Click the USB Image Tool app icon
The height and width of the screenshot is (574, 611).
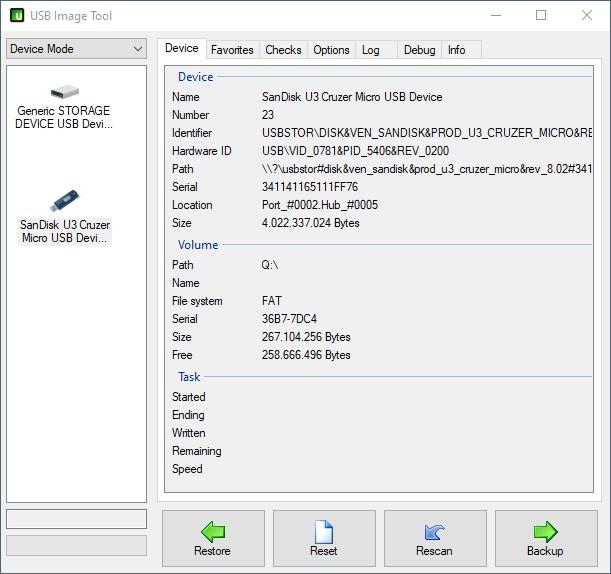coord(17,16)
